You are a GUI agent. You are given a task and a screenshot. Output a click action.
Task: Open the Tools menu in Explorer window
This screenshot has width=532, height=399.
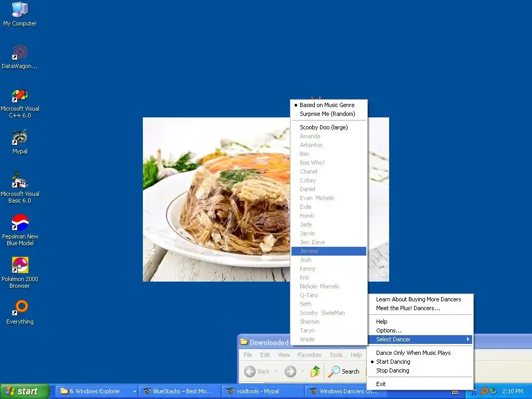pos(336,355)
